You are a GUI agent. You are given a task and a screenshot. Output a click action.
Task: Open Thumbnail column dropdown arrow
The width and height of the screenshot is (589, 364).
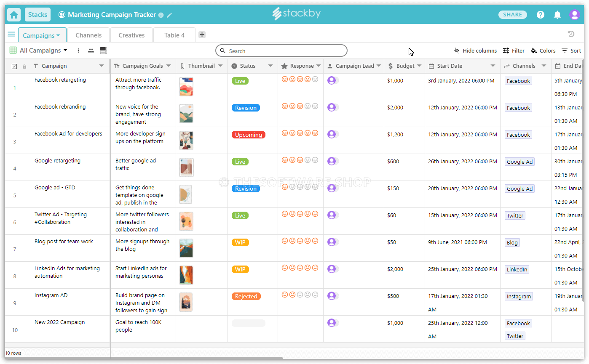tap(220, 66)
